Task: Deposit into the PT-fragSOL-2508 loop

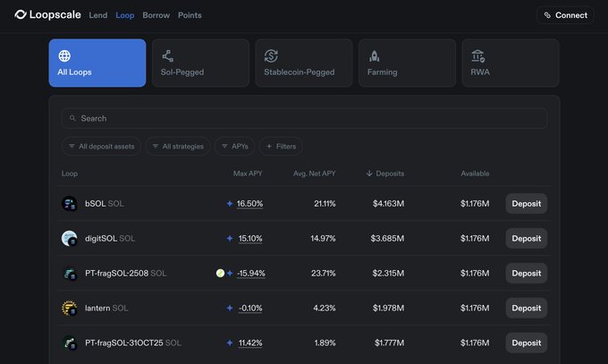Action: 526,273
